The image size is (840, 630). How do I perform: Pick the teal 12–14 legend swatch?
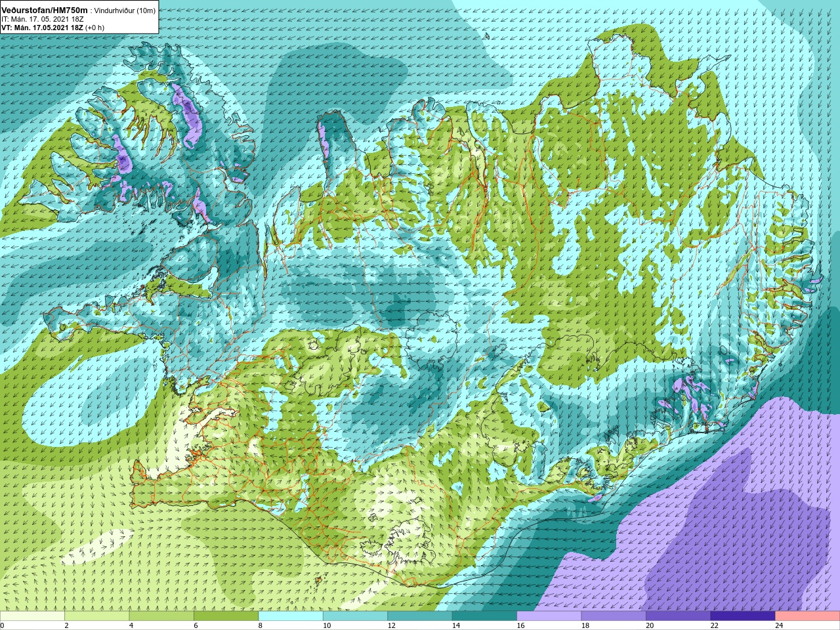click(420, 616)
